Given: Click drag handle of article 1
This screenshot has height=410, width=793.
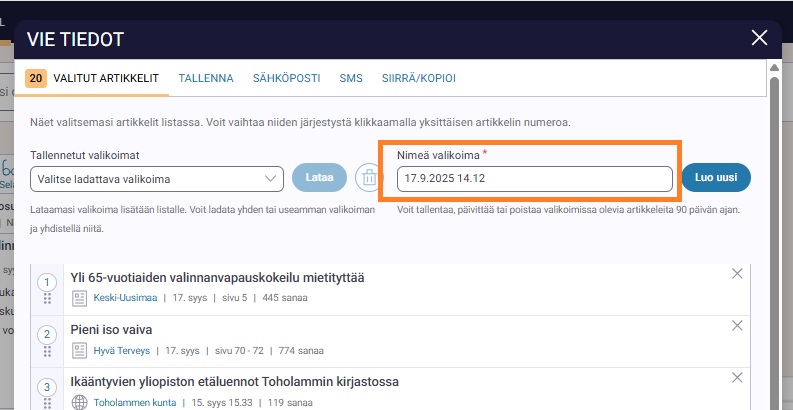Looking at the screenshot, I should [47, 299].
